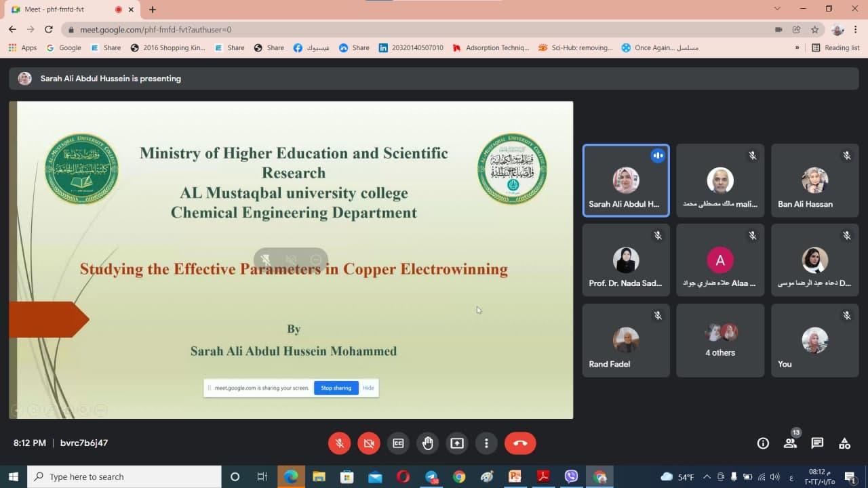The width and height of the screenshot is (868, 488).
Task: Close the Meet browser tab
Action: 131,9
